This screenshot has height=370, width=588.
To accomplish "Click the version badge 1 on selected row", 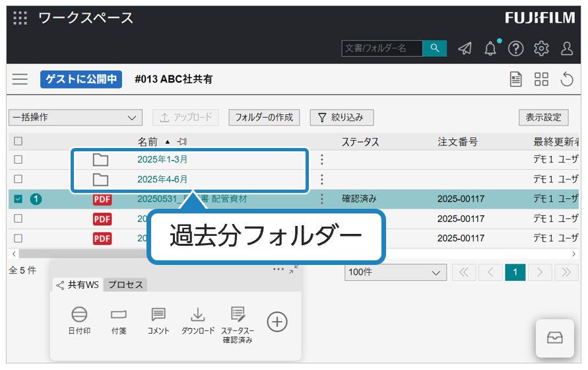I will coord(36,199).
